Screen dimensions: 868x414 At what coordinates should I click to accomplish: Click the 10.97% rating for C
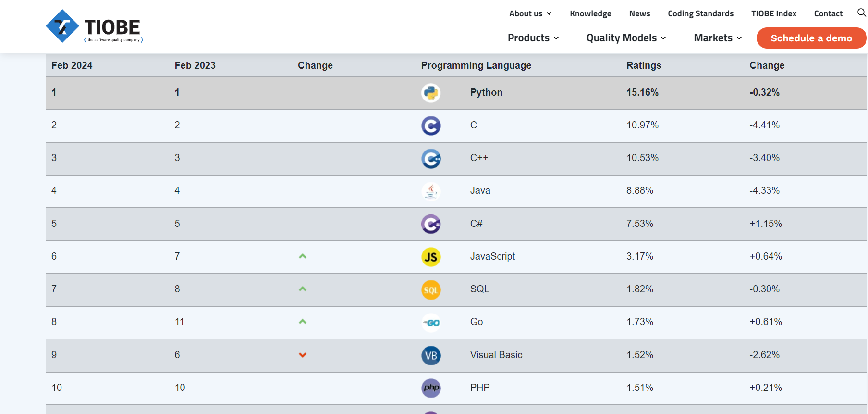click(642, 125)
